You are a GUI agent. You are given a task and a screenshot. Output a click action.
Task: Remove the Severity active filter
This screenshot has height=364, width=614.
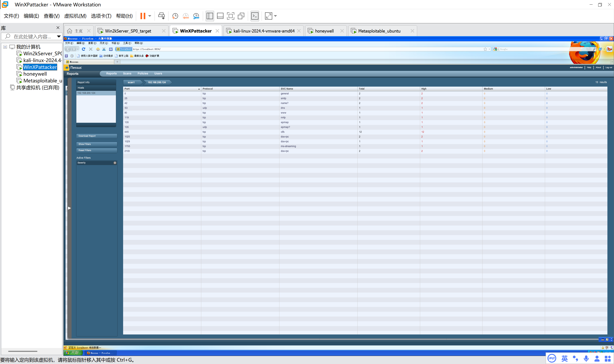tap(115, 163)
